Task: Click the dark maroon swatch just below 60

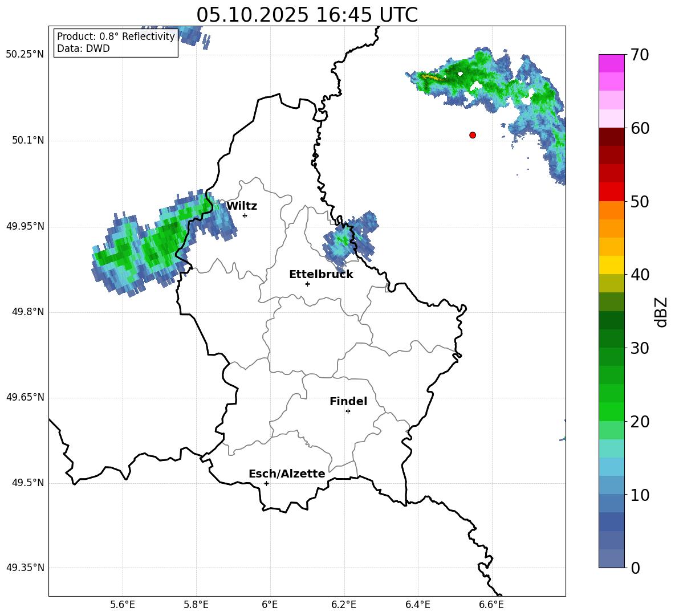Action: [x=612, y=137]
